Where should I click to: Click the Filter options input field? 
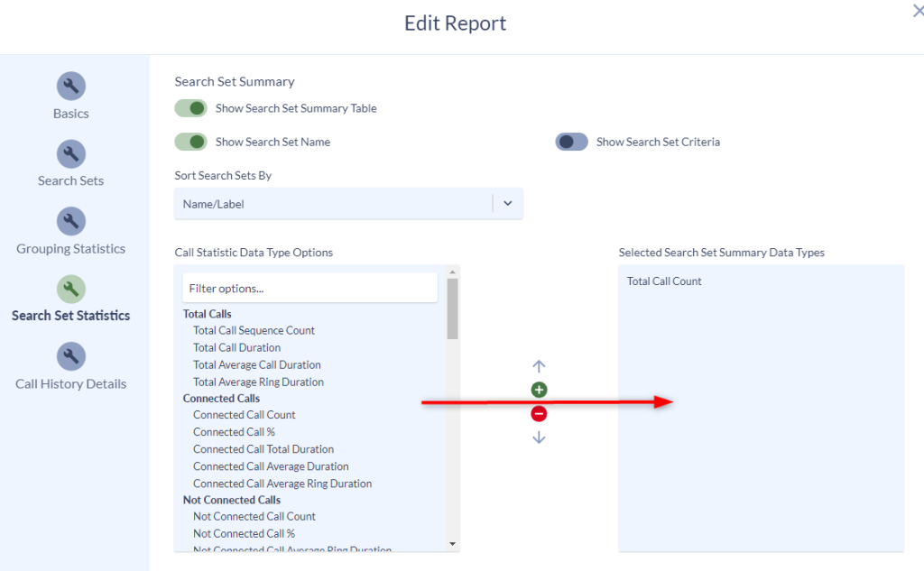(x=310, y=288)
